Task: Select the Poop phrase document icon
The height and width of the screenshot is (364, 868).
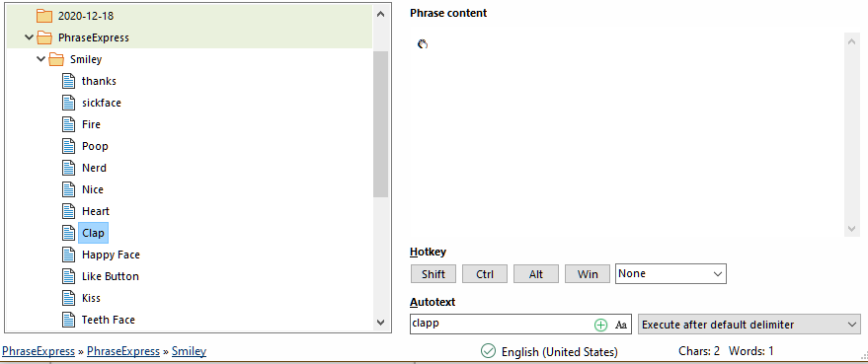Action: click(x=68, y=146)
